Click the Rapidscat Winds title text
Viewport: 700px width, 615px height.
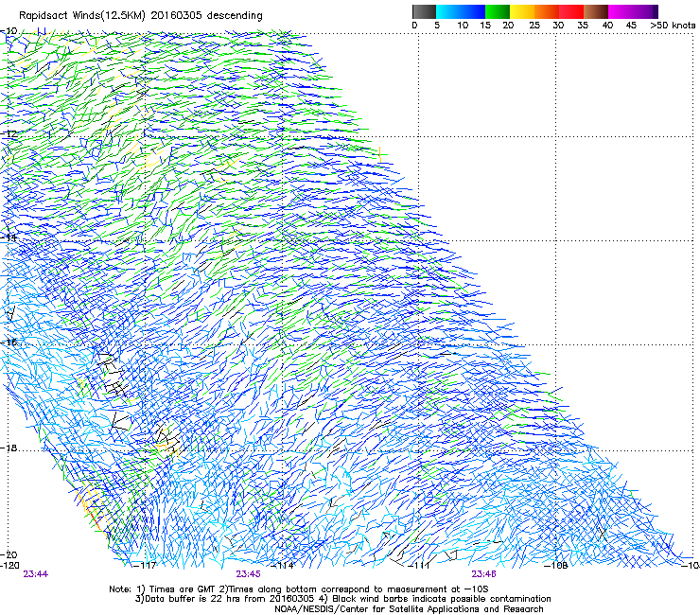pos(141,15)
